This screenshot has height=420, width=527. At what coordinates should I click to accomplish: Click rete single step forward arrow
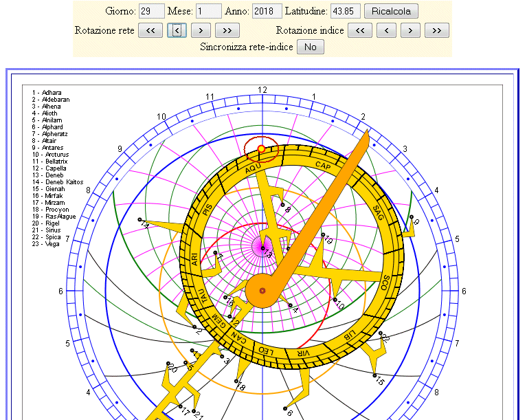(200, 30)
